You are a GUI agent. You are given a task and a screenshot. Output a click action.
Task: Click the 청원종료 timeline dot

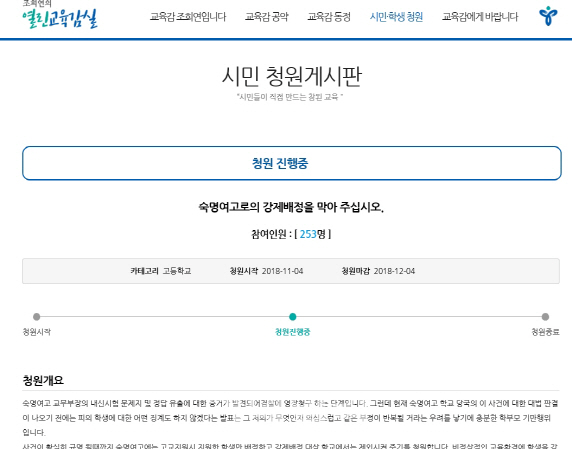[545, 317]
